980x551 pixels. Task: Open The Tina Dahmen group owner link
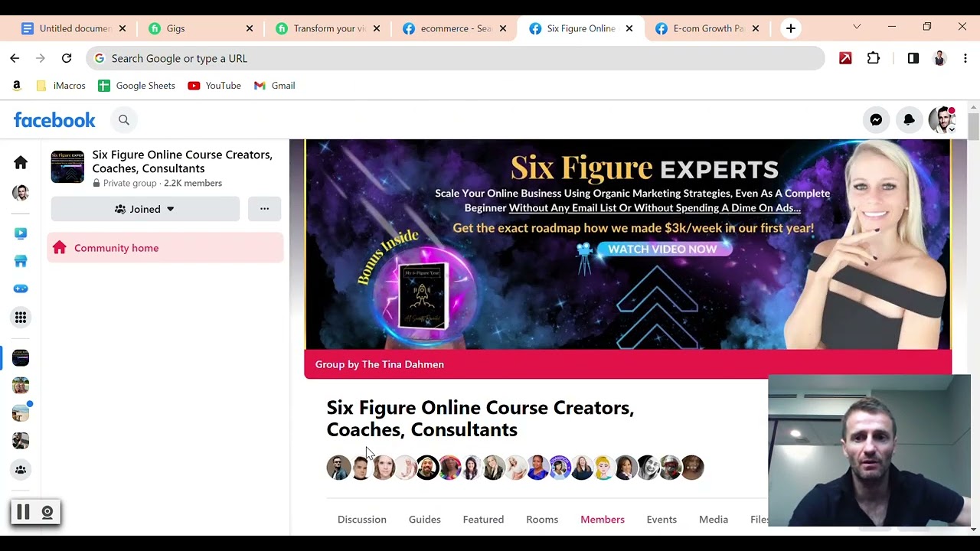403,364
